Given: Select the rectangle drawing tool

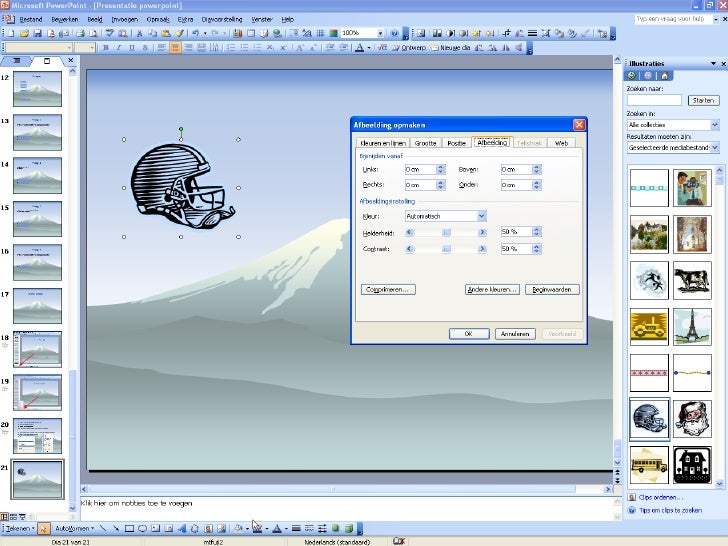Looking at the screenshot, I should click(130, 528).
